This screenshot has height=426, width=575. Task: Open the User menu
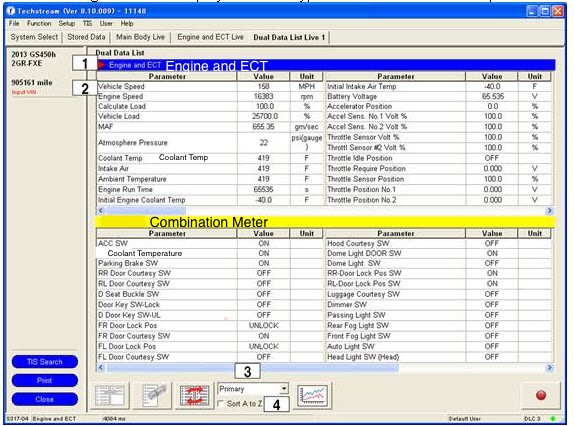click(106, 23)
